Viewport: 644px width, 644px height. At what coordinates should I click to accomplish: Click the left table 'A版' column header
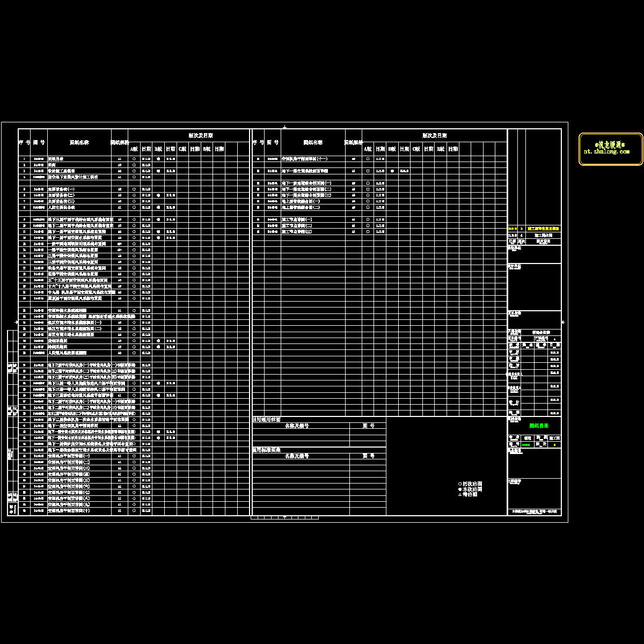[134, 149]
